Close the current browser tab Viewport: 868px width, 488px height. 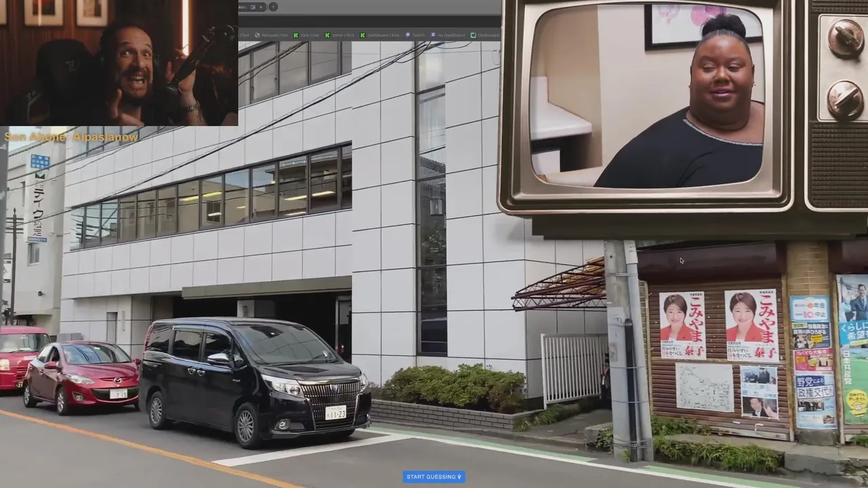(261, 7)
